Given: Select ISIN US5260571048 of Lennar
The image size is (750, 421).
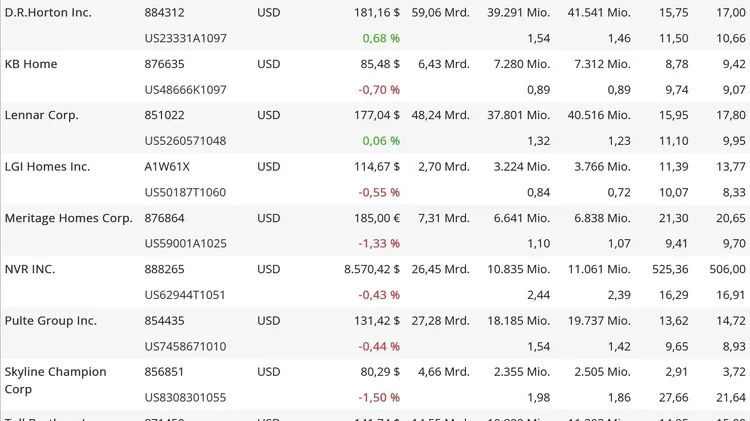Looking at the screenshot, I should pyautogui.click(x=185, y=141).
